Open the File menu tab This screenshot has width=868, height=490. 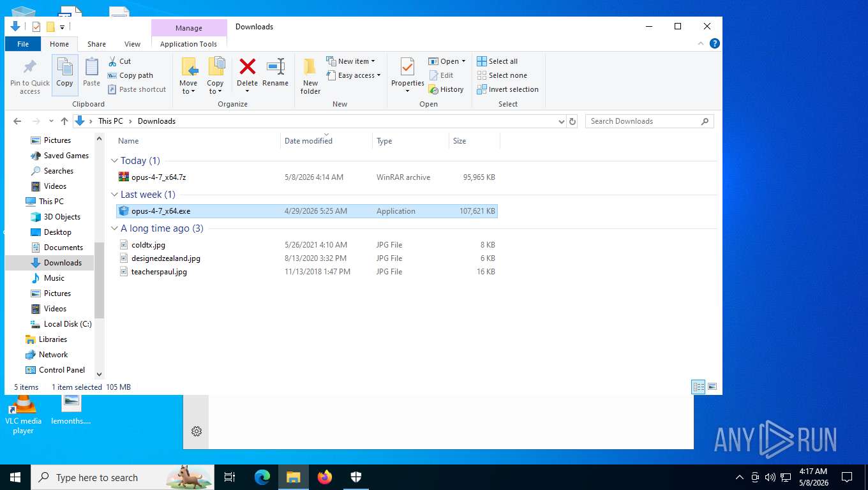tap(23, 44)
